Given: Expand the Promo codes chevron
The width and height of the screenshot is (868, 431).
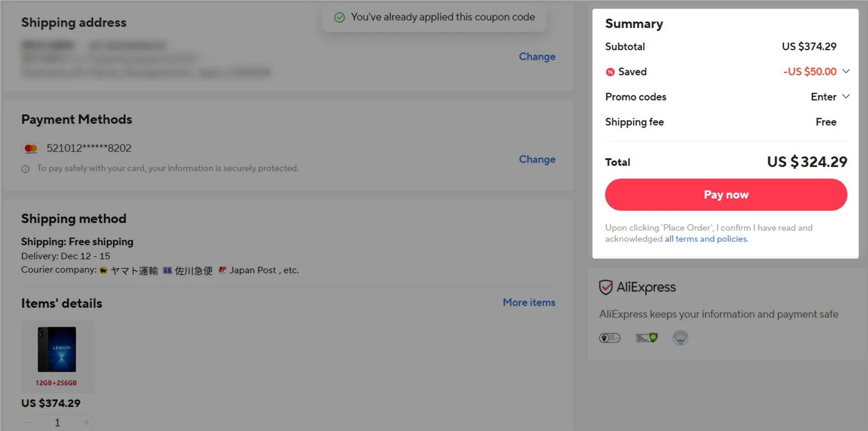Looking at the screenshot, I should point(846,97).
